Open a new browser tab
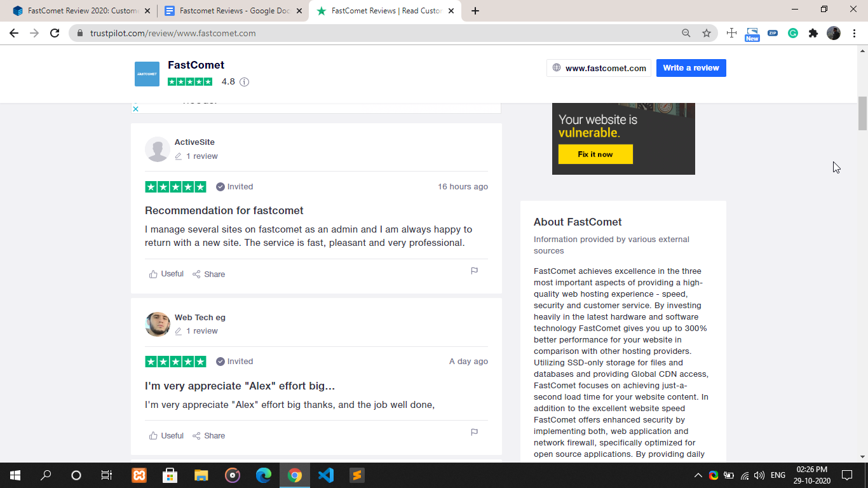Screen dimensions: 868x488 pyautogui.click(x=475, y=11)
